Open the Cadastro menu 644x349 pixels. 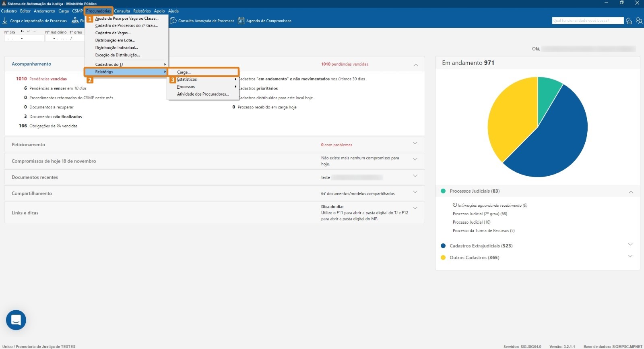[9, 11]
